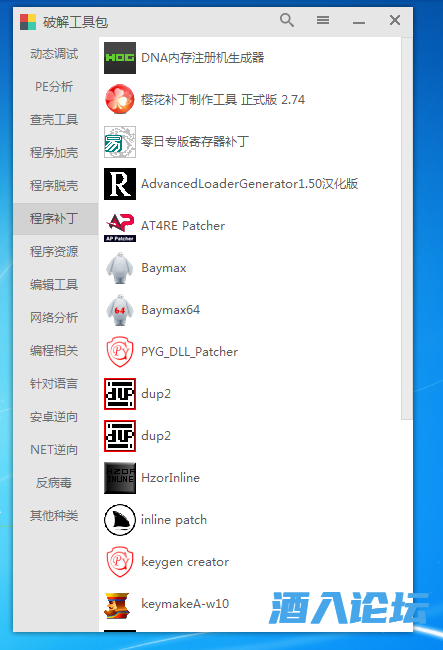Open the 程序资源 category

coord(54,252)
